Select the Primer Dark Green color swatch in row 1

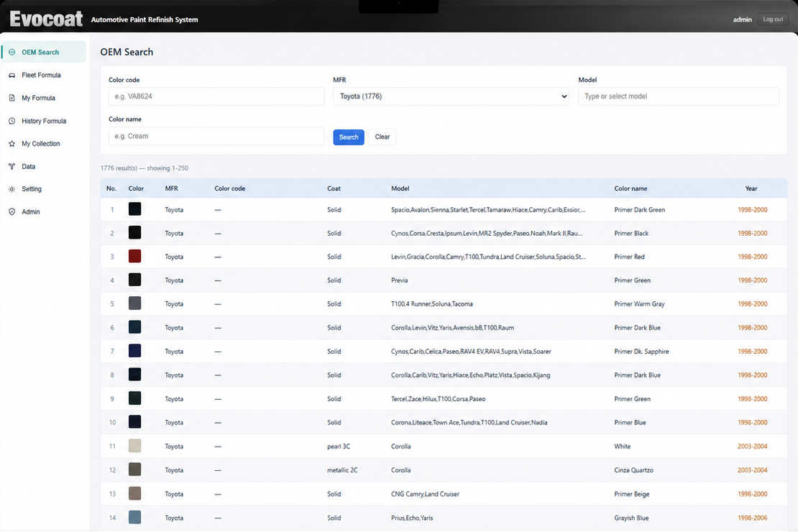pos(135,209)
